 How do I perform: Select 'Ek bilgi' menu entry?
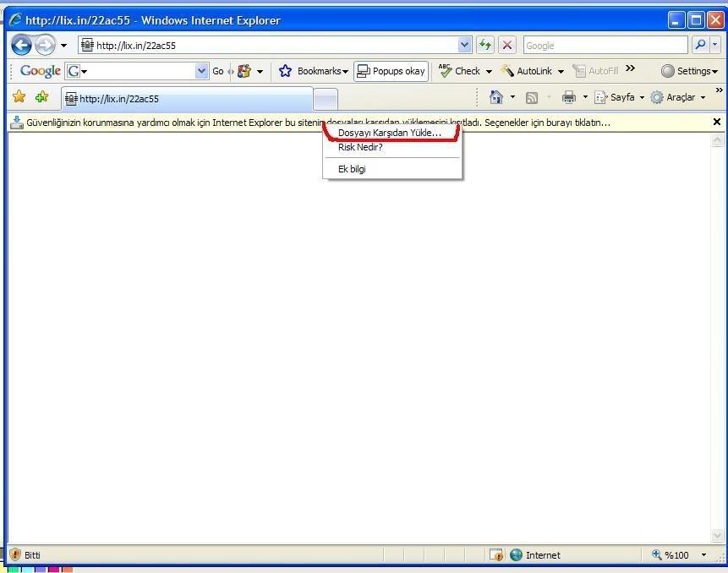[352, 169]
